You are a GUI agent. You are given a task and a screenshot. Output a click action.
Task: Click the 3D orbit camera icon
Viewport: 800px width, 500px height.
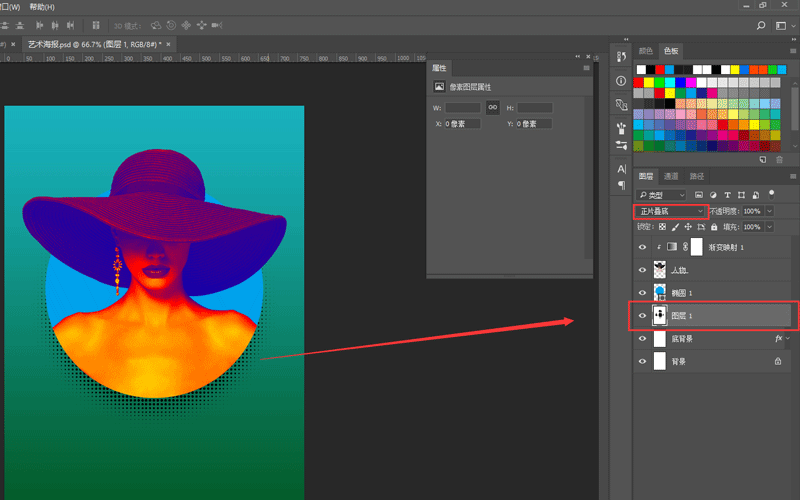[x=156, y=25]
